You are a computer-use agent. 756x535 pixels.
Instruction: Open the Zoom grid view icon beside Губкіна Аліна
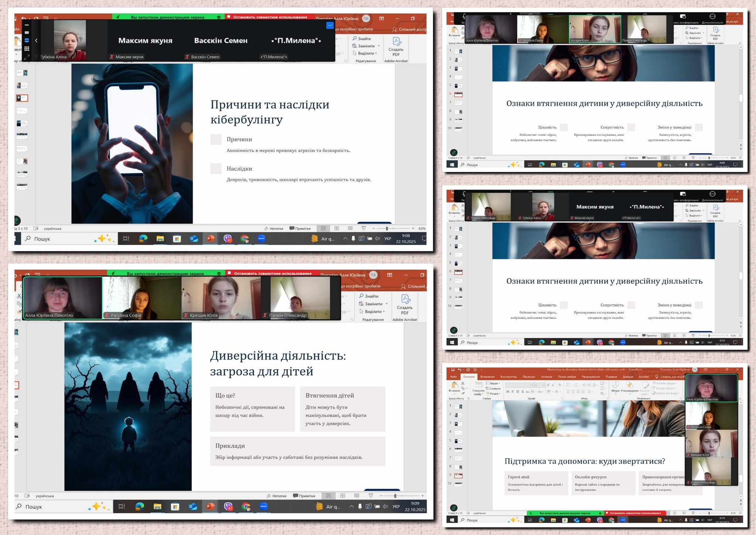pos(27,49)
